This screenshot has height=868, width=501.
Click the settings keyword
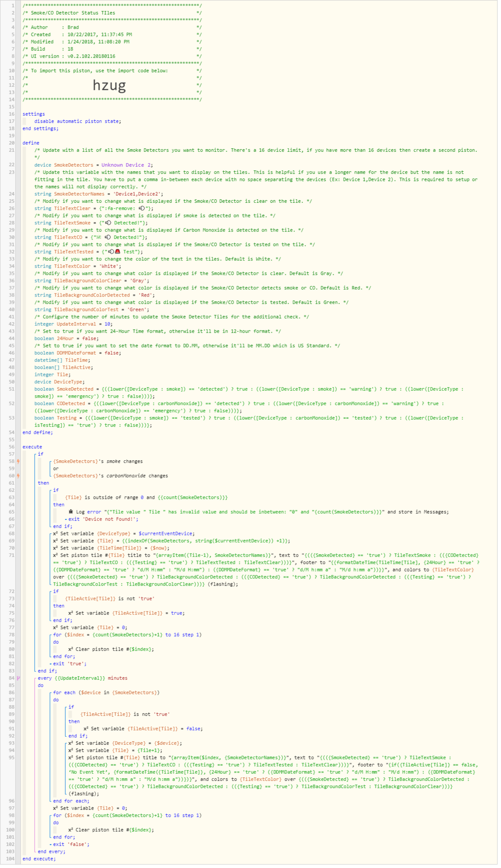pyautogui.click(x=34, y=115)
